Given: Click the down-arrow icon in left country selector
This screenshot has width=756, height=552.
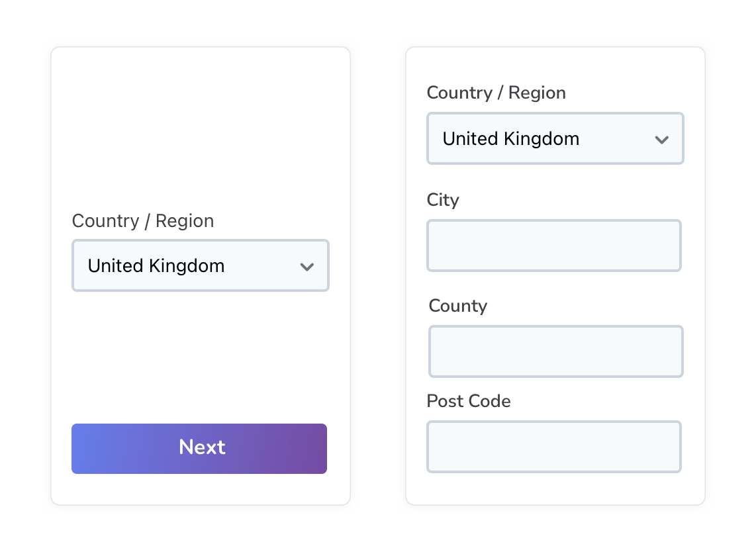Looking at the screenshot, I should pos(307,266).
